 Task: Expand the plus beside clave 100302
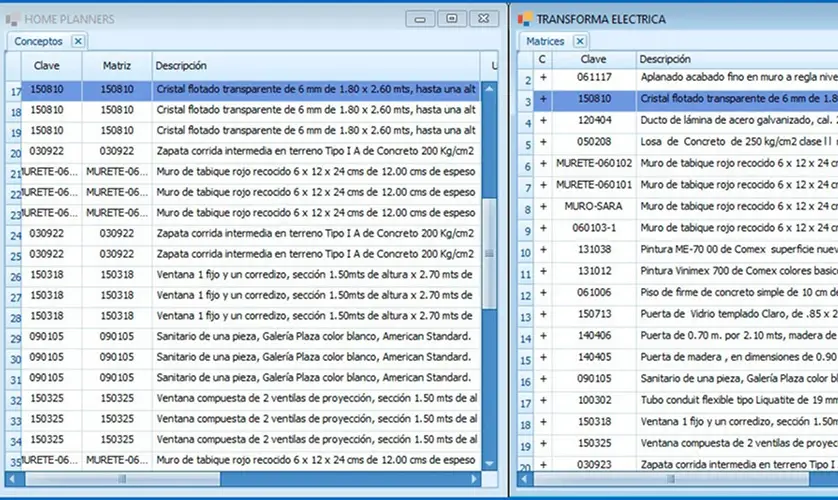(x=543, y=400)
